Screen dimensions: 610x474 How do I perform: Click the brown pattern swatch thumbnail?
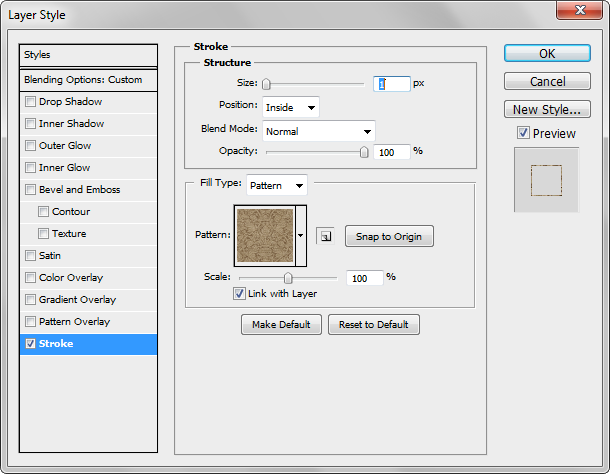[265, 235]
